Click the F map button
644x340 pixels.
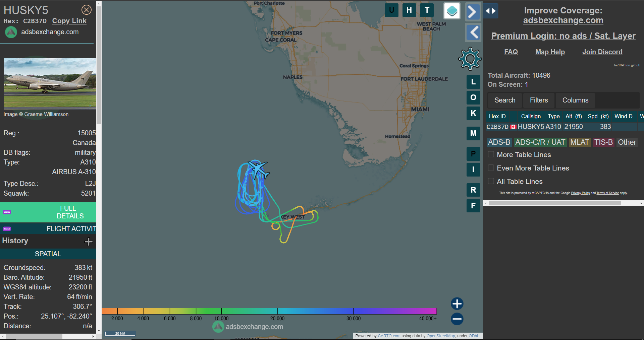click(x=473, y=206)
